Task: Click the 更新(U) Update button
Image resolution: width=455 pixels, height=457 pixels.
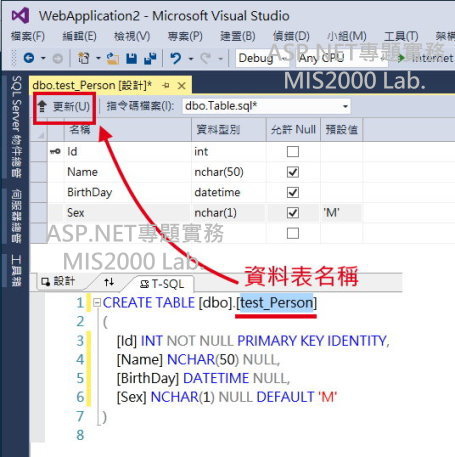Action: pos(64,107)
